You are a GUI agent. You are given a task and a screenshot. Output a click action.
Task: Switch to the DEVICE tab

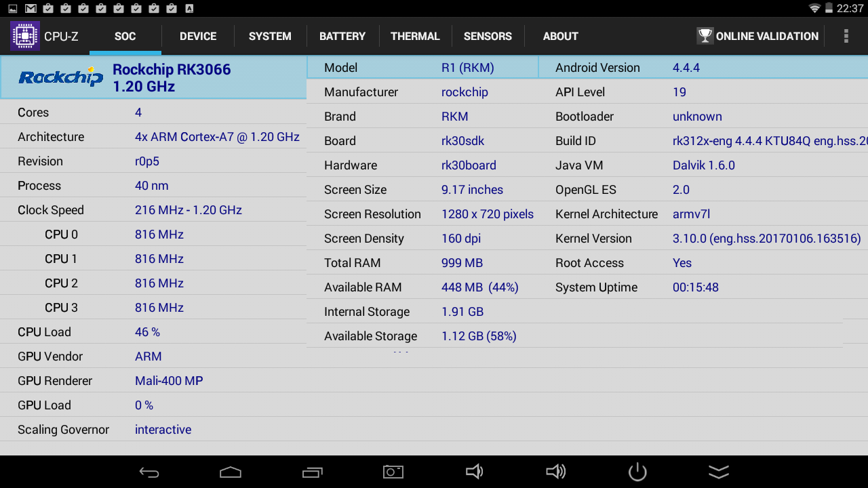point(198,37)
